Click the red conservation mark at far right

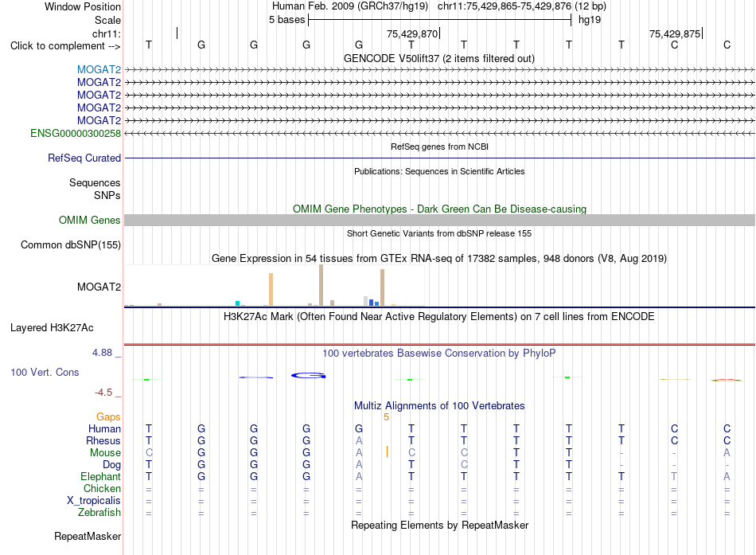coord(727,381)
